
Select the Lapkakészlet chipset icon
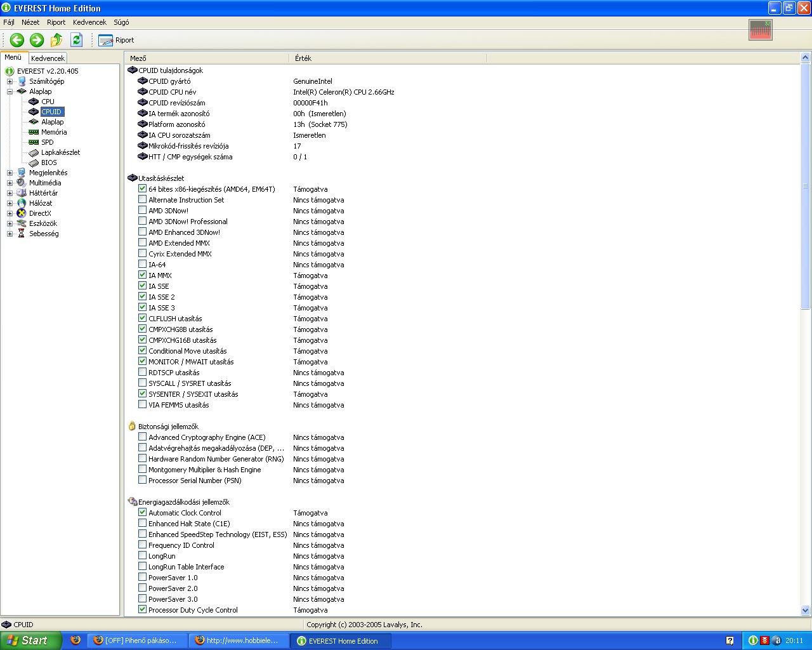pos(34,152)
